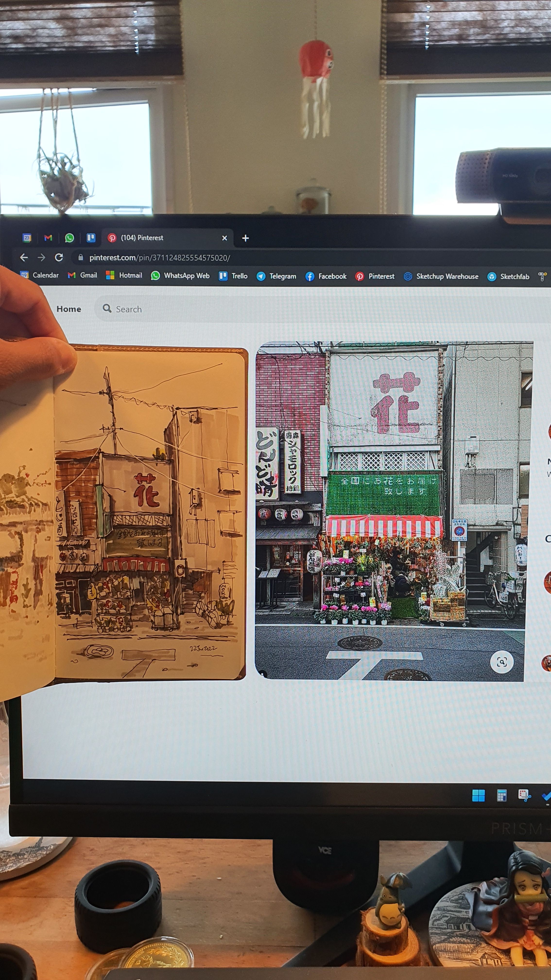Switch to the pinned Gmail tab
Screen dimensions: 551x980
click(x=48, y=238)
